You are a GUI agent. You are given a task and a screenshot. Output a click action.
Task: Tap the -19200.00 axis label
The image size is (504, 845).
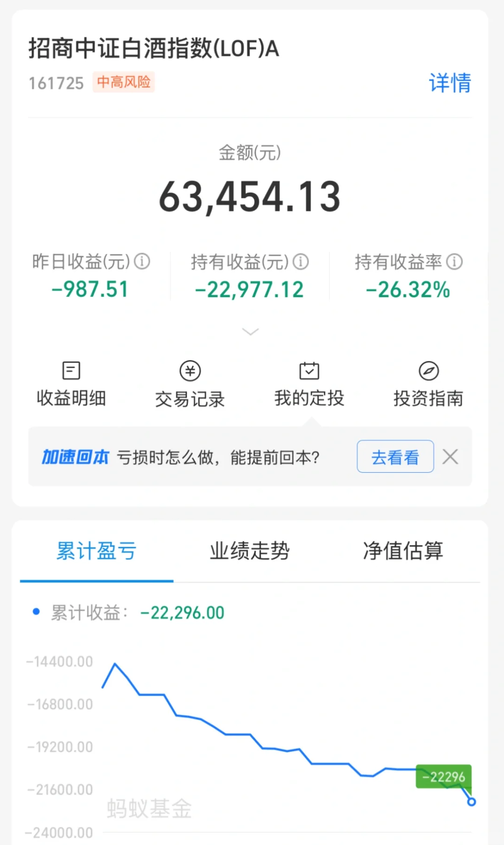pyautogui.click(x=60, y=747)
